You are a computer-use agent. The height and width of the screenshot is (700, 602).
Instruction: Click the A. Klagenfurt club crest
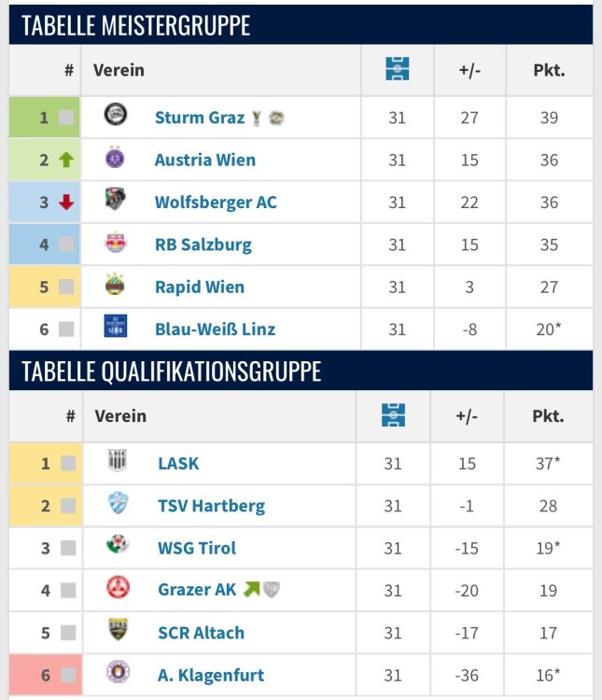tap(119, 674)
